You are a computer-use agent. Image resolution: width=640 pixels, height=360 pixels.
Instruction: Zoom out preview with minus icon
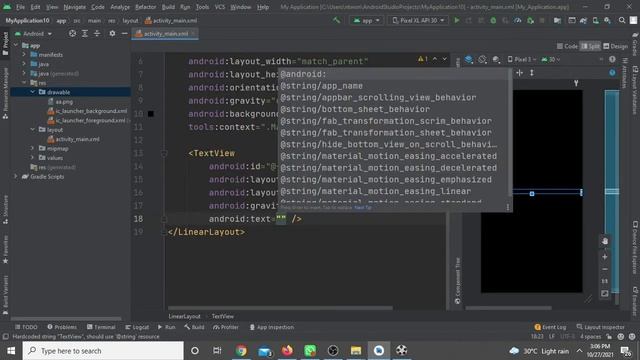coord(604,269)
